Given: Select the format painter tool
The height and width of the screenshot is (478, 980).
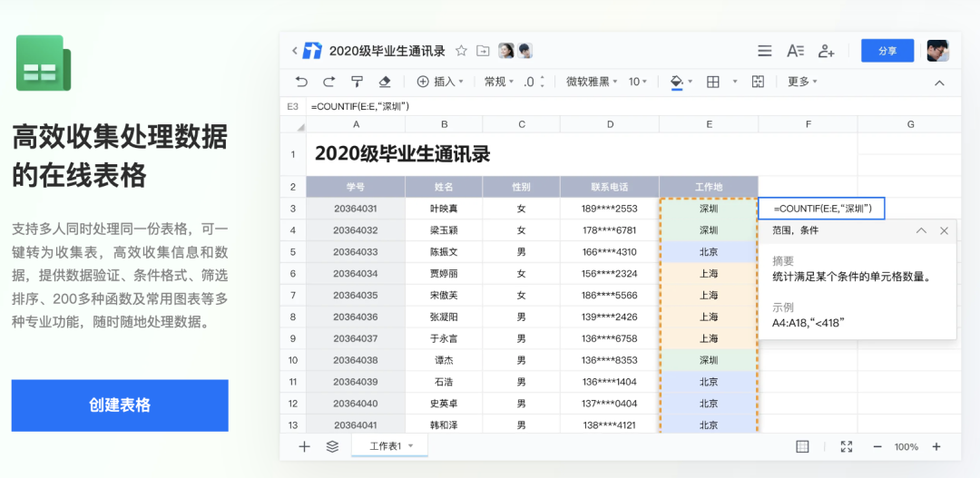Looking at the screenshot, I should [357, 82].
